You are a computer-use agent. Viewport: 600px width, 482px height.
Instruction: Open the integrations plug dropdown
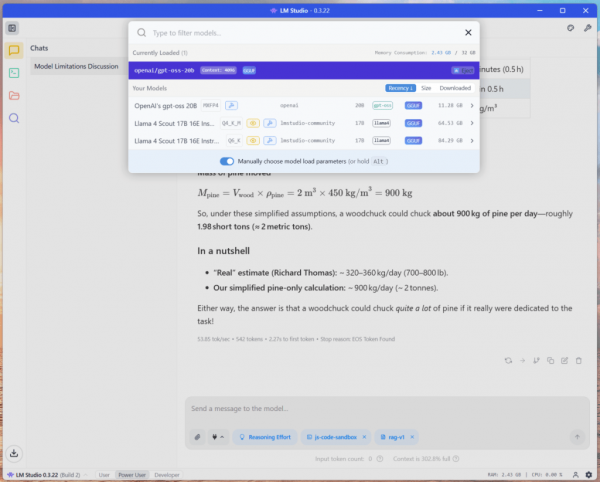click(x=217, y=437)
